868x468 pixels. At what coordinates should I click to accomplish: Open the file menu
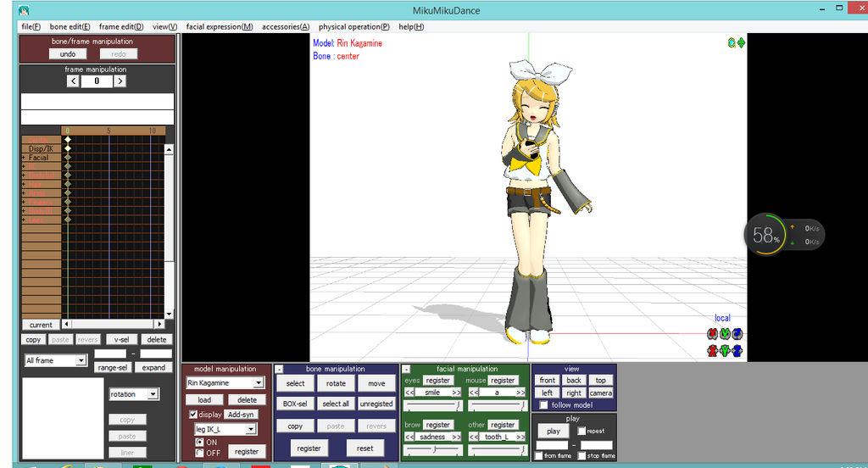pyautogui.click(x=31, y=26)
